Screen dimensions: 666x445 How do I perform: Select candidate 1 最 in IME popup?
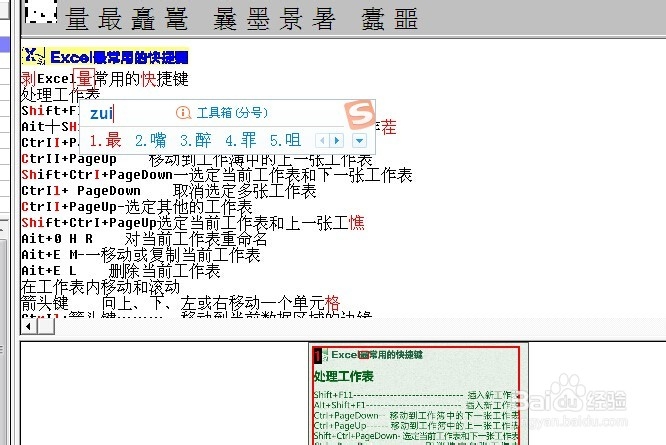(106, 140)
